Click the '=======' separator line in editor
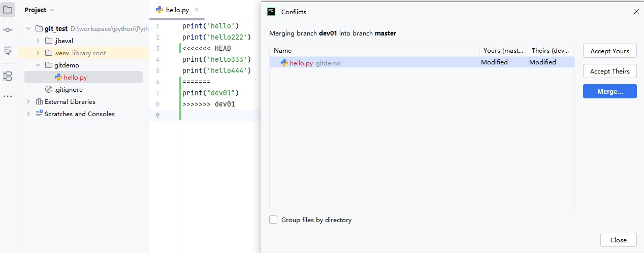The height and width of the screenshot is (253, 644). click(196, 82)
